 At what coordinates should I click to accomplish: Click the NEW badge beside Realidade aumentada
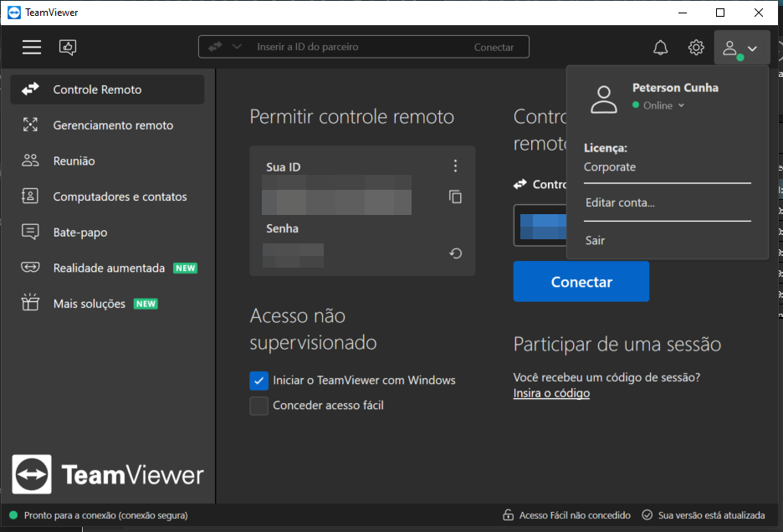pos(185,269)
